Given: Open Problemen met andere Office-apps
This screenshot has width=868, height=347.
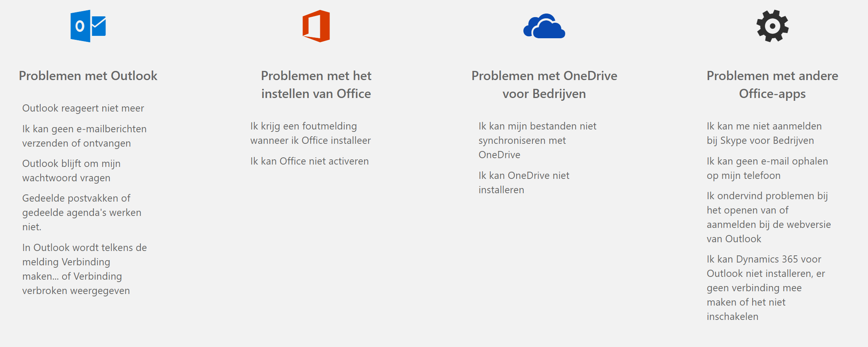Looking at the screenshot, I should click(772, 84).
